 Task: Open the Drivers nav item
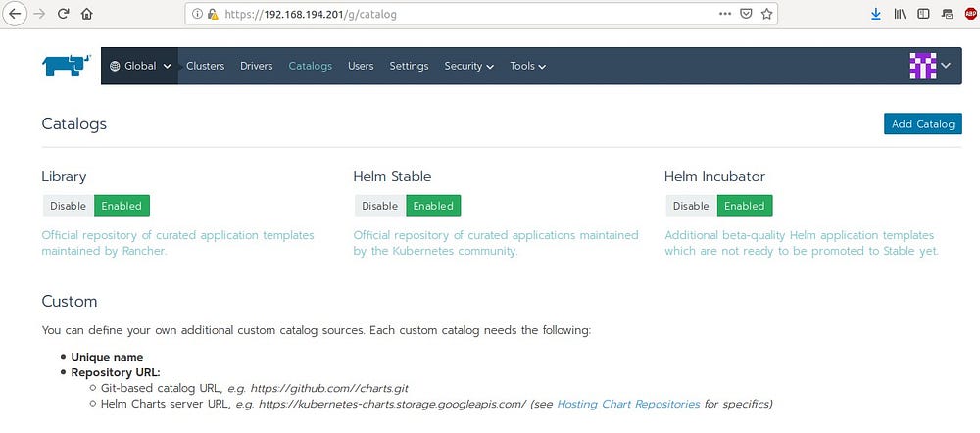[x=256, y=66]
